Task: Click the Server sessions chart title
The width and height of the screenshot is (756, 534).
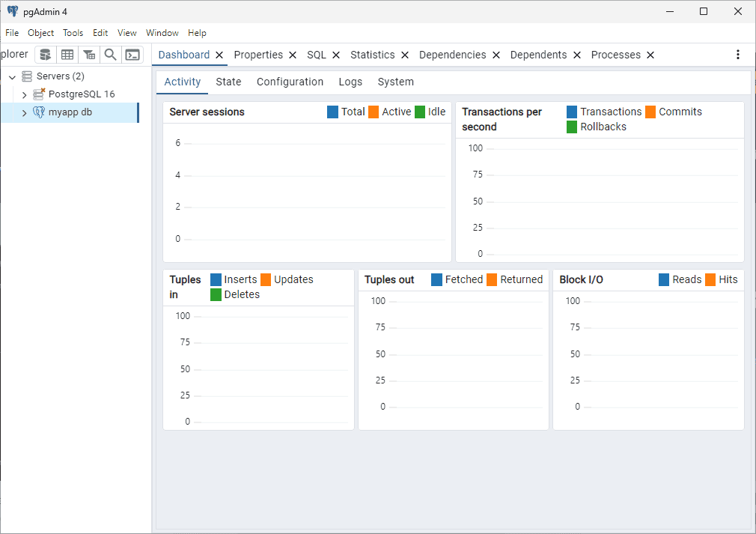Action: click(207, 112)
